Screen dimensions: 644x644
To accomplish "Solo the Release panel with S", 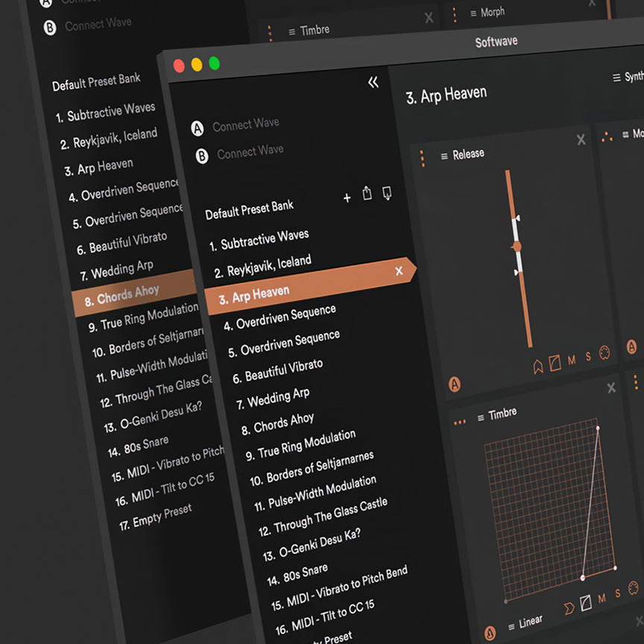I will pos(588,357).
